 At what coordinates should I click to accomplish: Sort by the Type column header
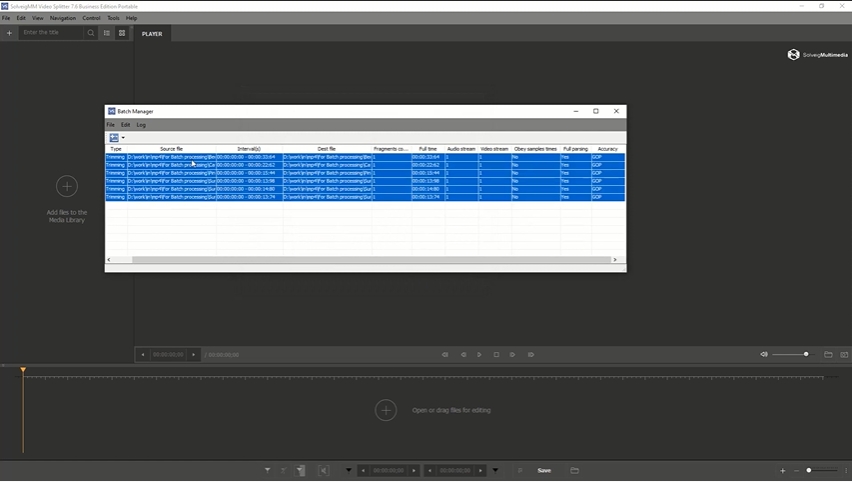pos(116,149)
